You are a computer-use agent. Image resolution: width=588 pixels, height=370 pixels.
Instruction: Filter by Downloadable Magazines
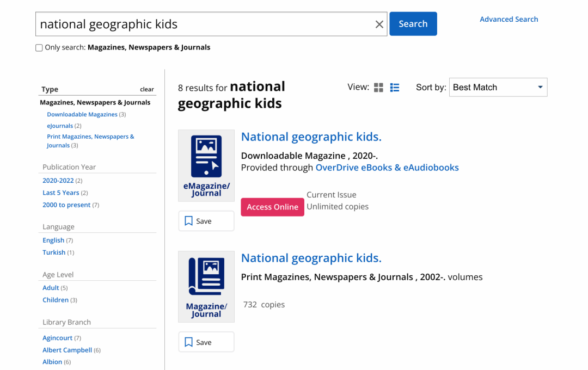tap(82, 114)
